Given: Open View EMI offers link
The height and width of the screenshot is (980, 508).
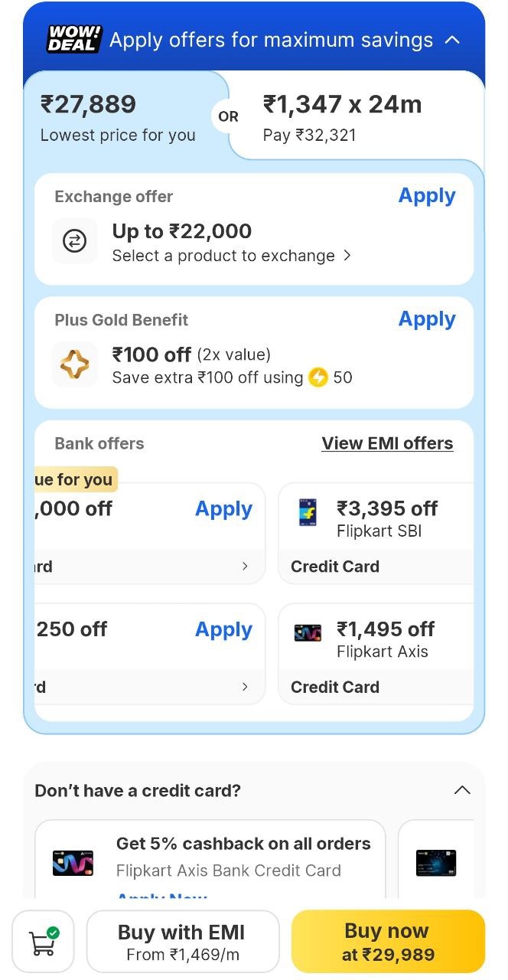Looking at the screenshot, I should tap(387, 443).
